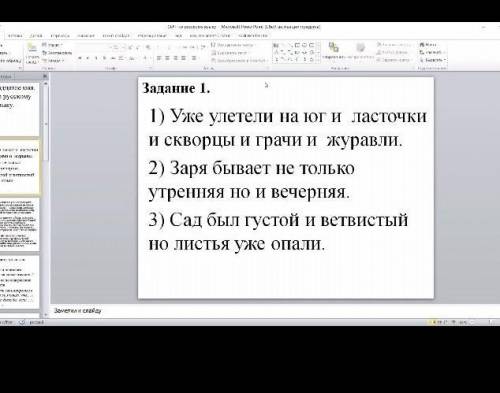Select the fourth slide thumbnail
Image resolution: width=500 pixels, height=393 pixels.
[x=19, y=282]
